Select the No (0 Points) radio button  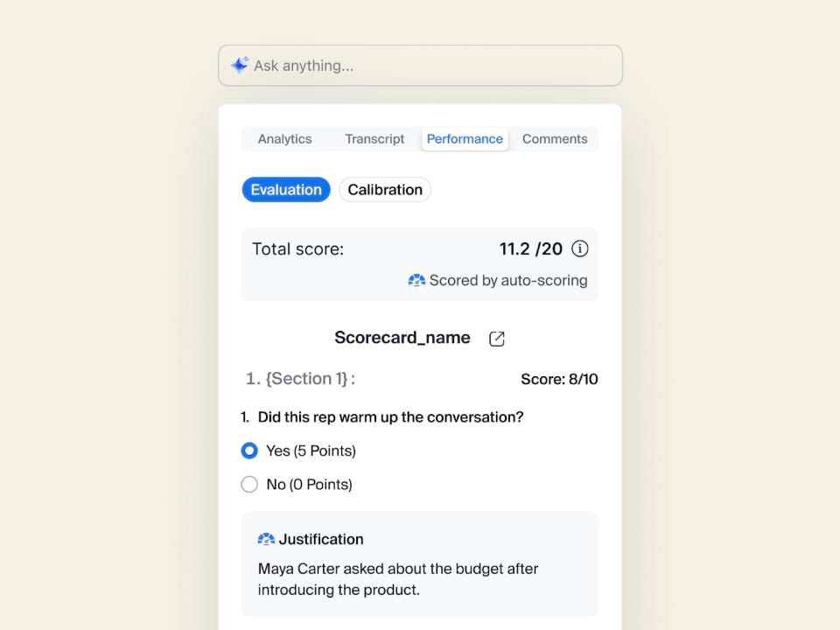coord(249,484)
